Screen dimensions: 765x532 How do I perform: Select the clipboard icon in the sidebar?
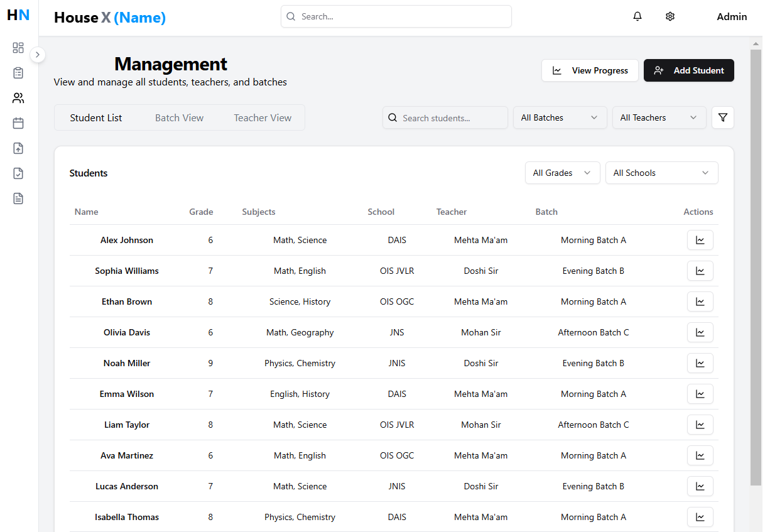click(18, 72)
